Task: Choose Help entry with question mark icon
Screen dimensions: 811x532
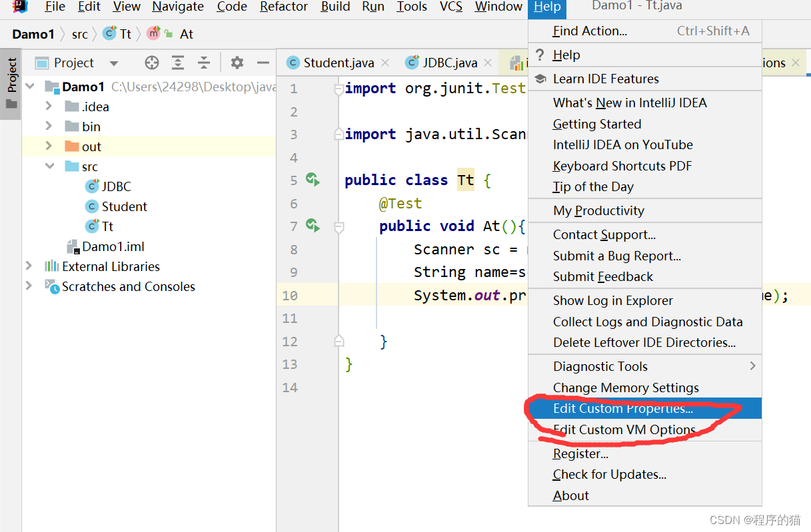Action: click(645, 55)
